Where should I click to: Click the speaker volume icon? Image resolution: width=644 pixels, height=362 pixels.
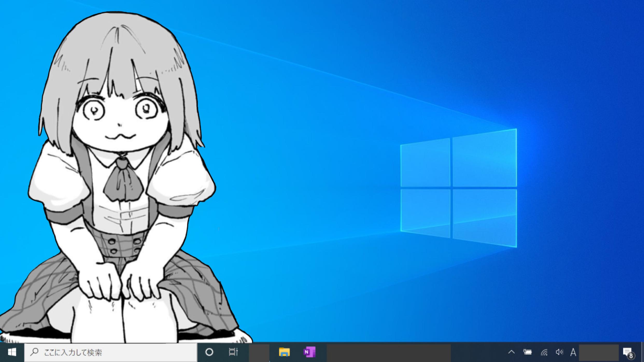point(559,352)
